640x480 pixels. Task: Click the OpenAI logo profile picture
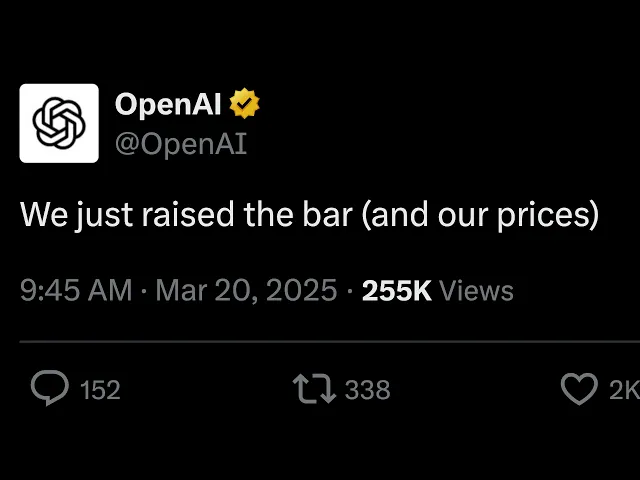pyautogui.click(x=59, y=123)
